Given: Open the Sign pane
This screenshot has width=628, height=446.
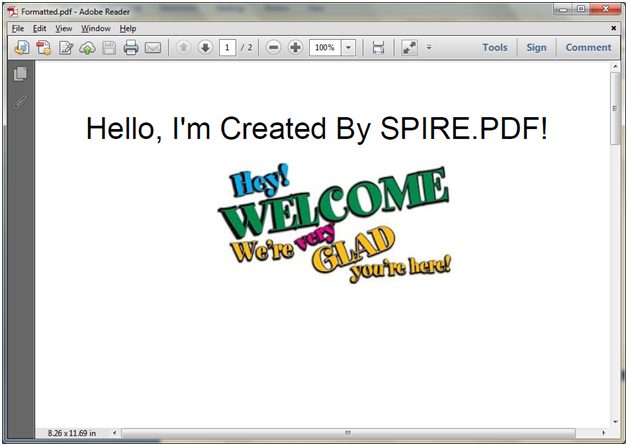Looking at the screenshot, I should click(537, 48).
